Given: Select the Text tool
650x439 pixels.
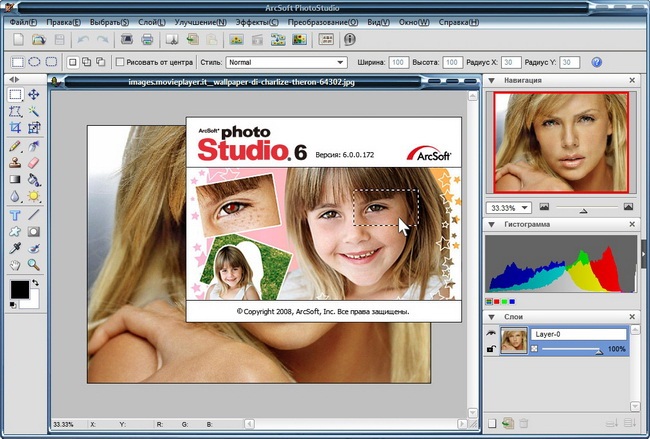Looking at the screenshot, I should (15, 215).
